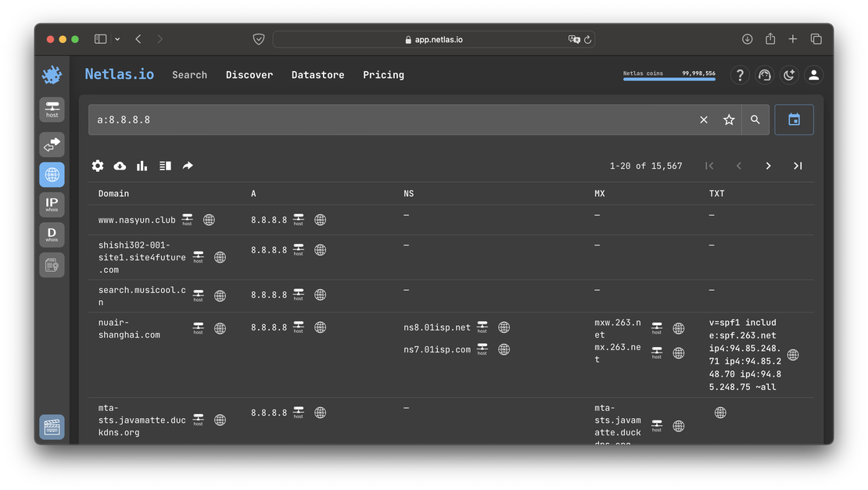Save query with the star icon
Viewport: 868px width, 490px height.
(729, 120)
